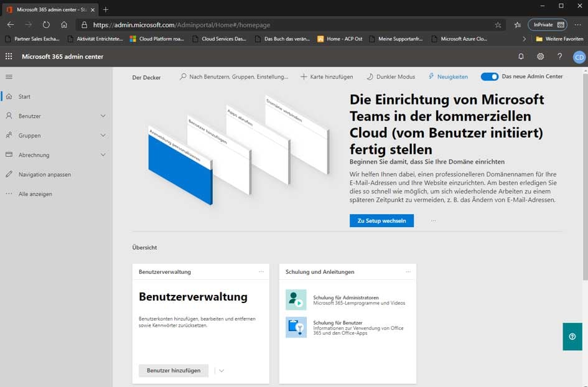Reload the page
Screen dimensions: 588x387
[46, 25]
